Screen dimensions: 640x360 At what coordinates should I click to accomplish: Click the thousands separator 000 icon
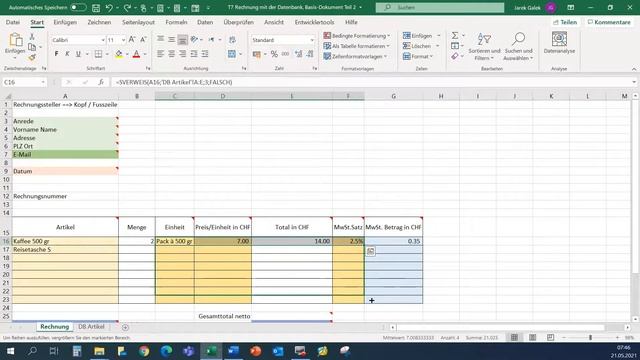tap(285, 54)
